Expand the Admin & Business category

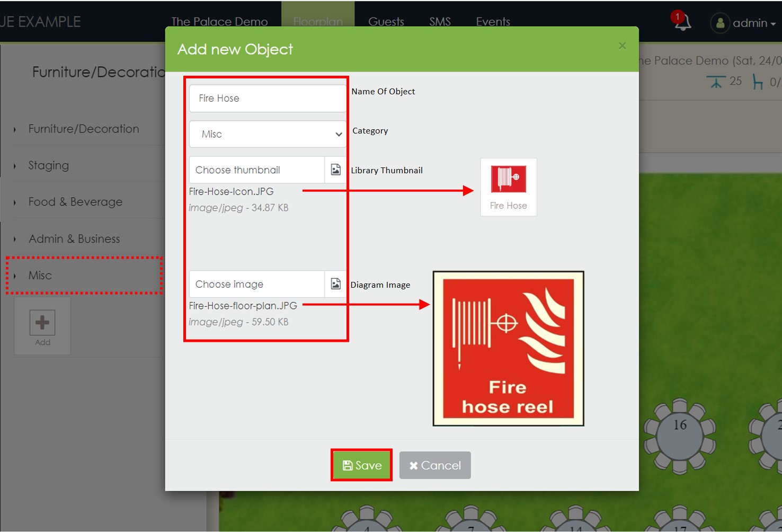pyautogui.click(x=74, y=239)
